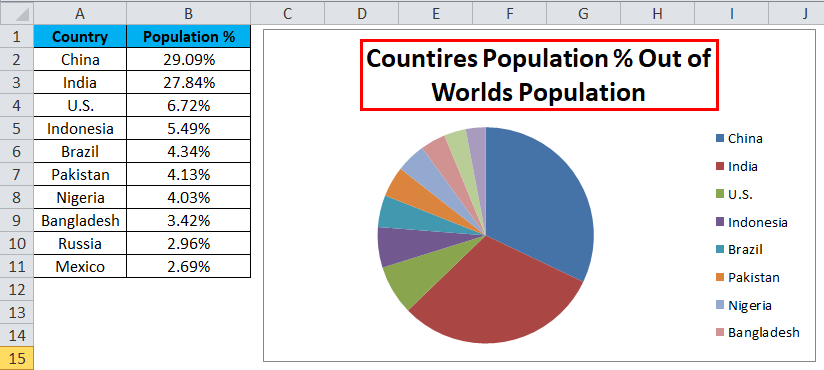Viewport: 824px width, 370px height.
Task: Select the U.S. cell in column A
Action: click(80, 106)
